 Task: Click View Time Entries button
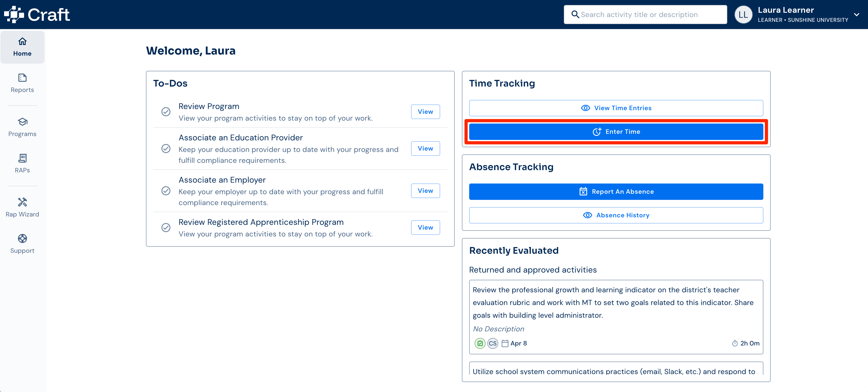pyautogui.click(x=616, y=108)
